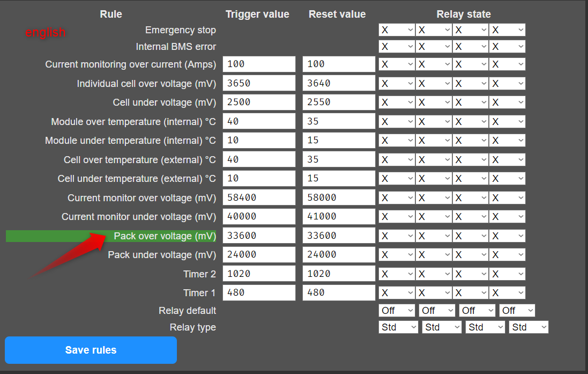
Task: Open the first Relay default dropdown showing Off
Action: (x=397, y=310)
